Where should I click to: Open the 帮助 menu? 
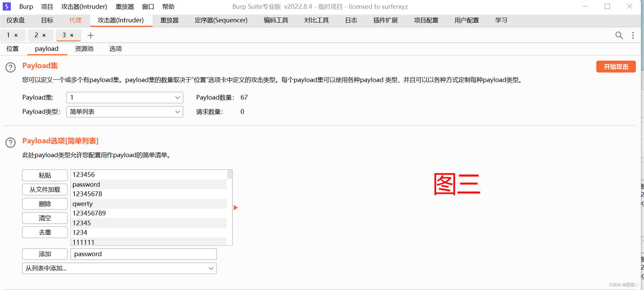pos(168,6)
